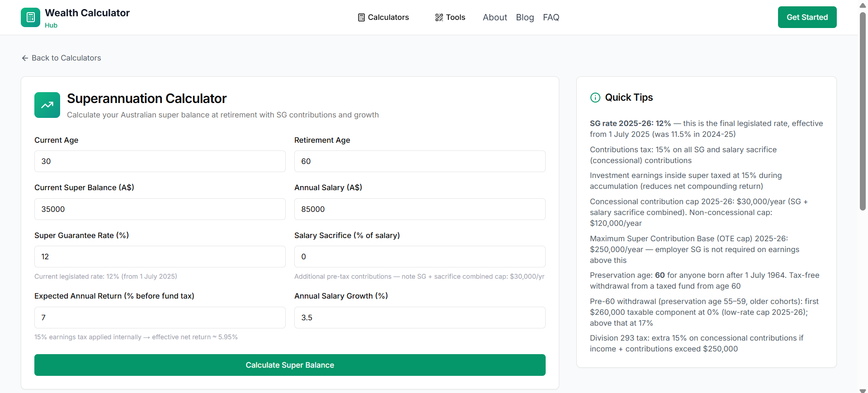Click the '15% earnings tax applied internally' note
This screenshot has width=868, height=393.
point(136,337)
